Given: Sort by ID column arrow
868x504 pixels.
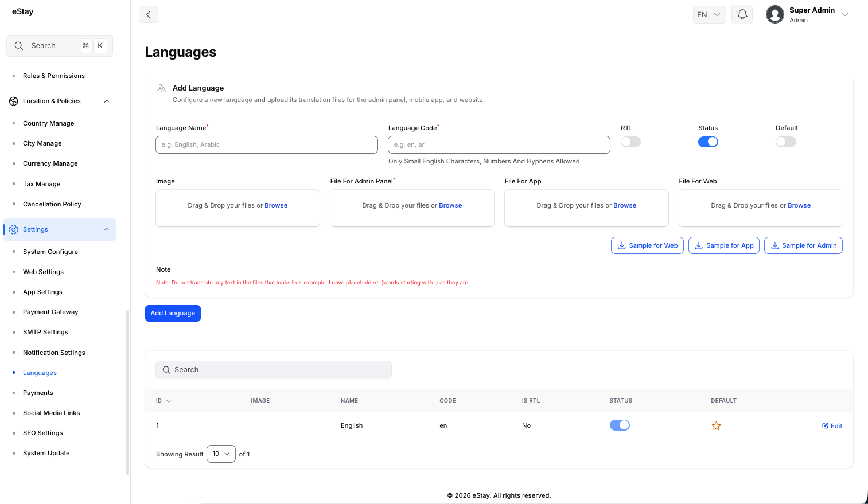Looking at the screenshot, I should tap(169, 401).
